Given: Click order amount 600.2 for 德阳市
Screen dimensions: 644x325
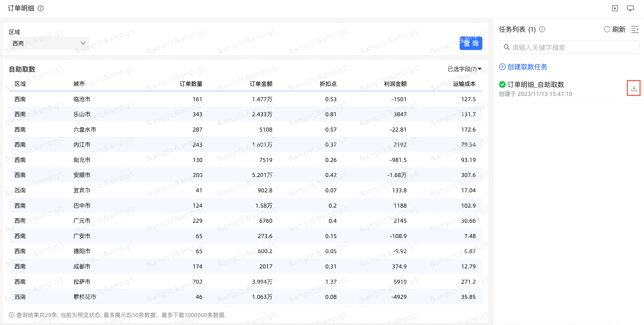Looking at the screenshot, I should 265,251.
